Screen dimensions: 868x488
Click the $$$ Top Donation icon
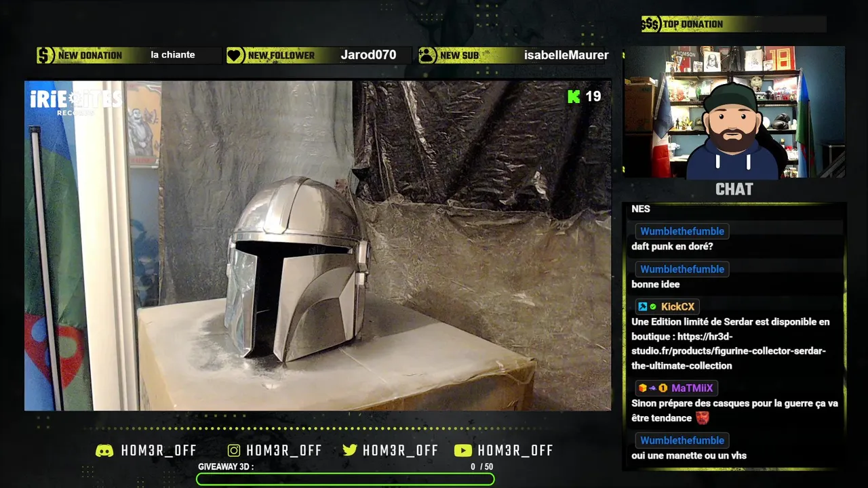coord(650,24)
